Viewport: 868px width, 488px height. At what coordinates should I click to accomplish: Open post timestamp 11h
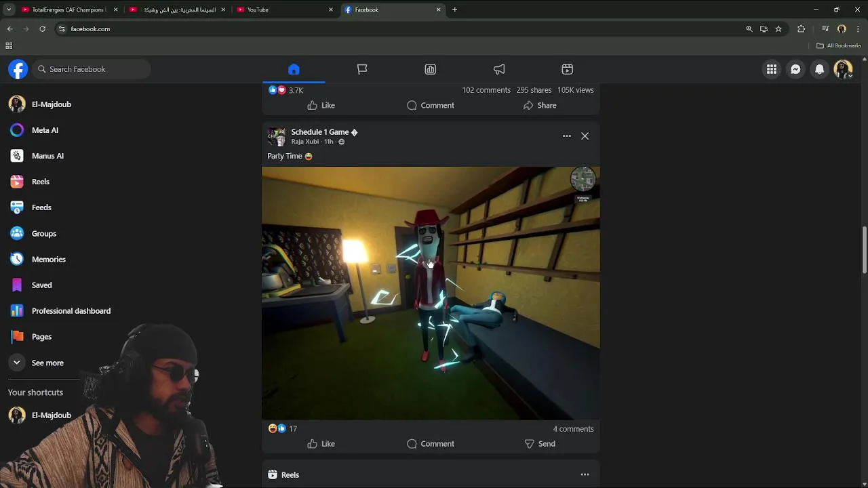[x=328, y=142]
